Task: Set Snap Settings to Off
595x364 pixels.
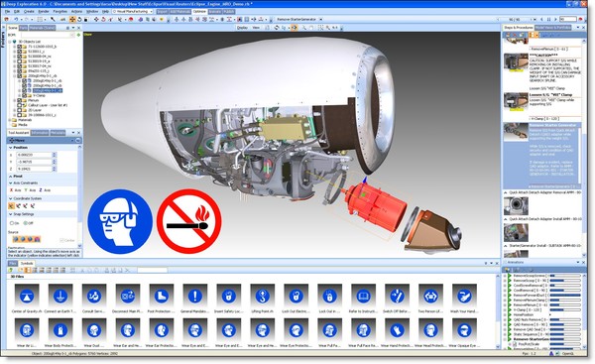Action: [26, 223]
